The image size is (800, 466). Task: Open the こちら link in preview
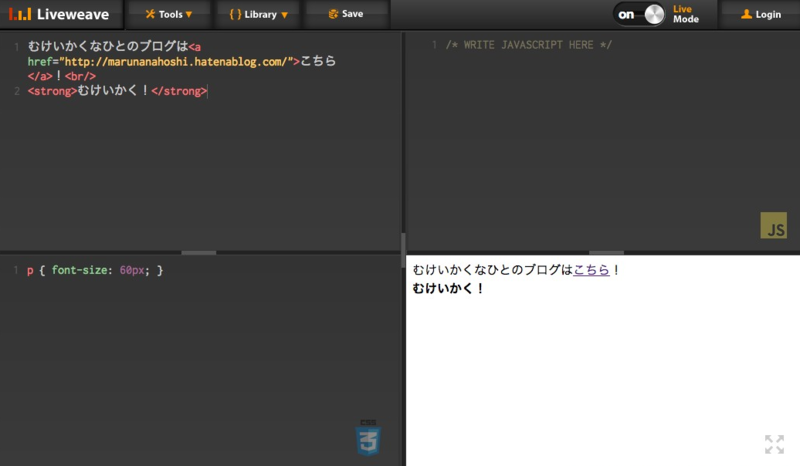tap(591, 269)
